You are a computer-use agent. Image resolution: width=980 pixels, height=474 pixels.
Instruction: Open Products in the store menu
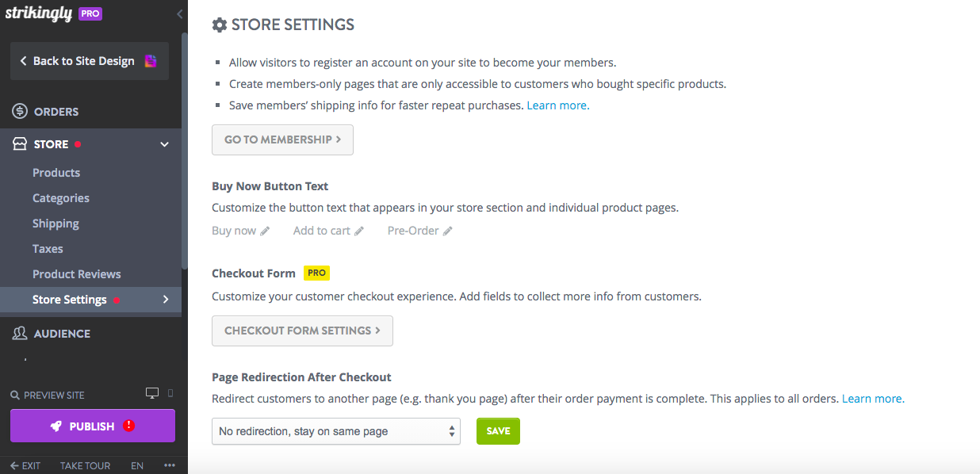pyautogui.click(x=56, y=173)
